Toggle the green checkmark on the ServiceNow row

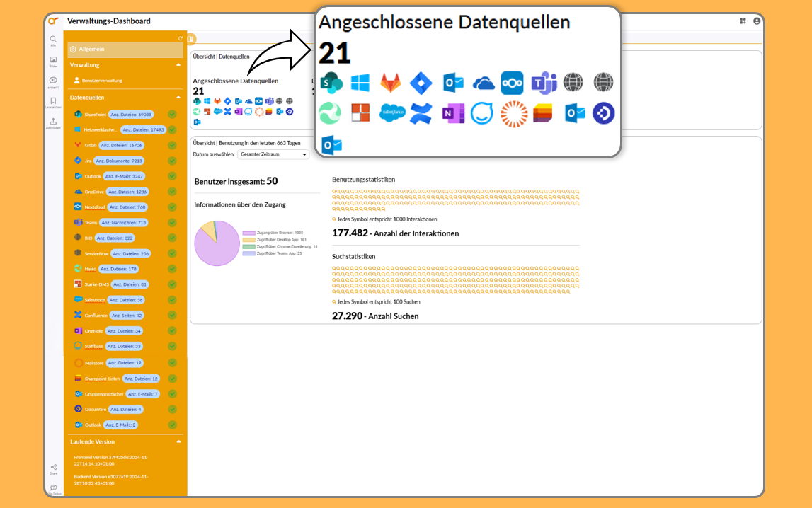point(172,253)
